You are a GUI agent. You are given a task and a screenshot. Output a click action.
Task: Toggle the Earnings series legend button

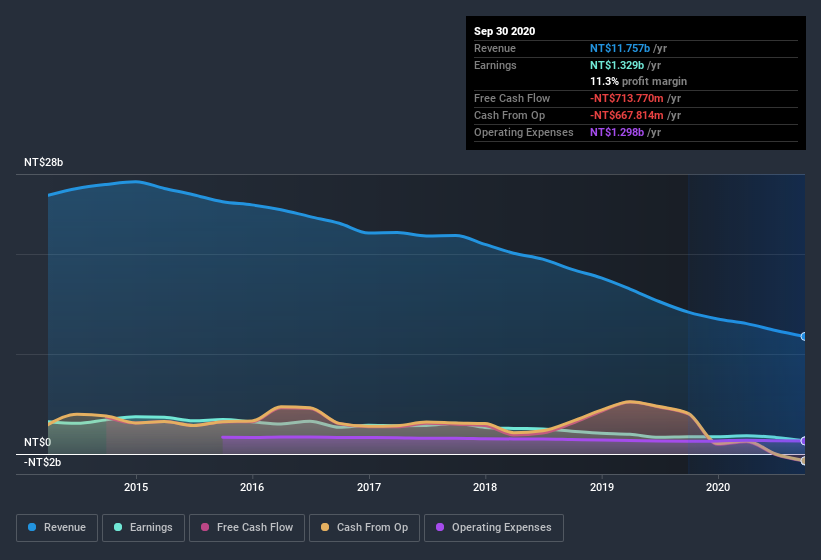(x=143, y=528)
